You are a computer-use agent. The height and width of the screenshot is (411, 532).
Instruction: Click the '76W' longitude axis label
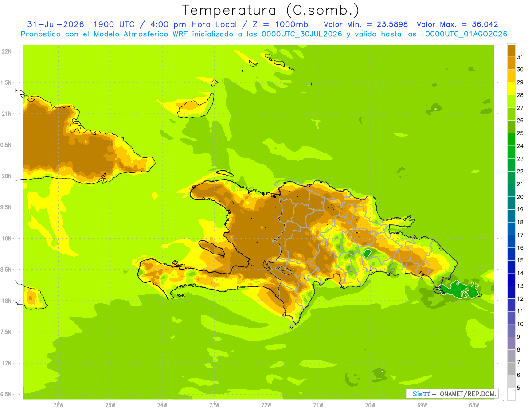[58, 405]
